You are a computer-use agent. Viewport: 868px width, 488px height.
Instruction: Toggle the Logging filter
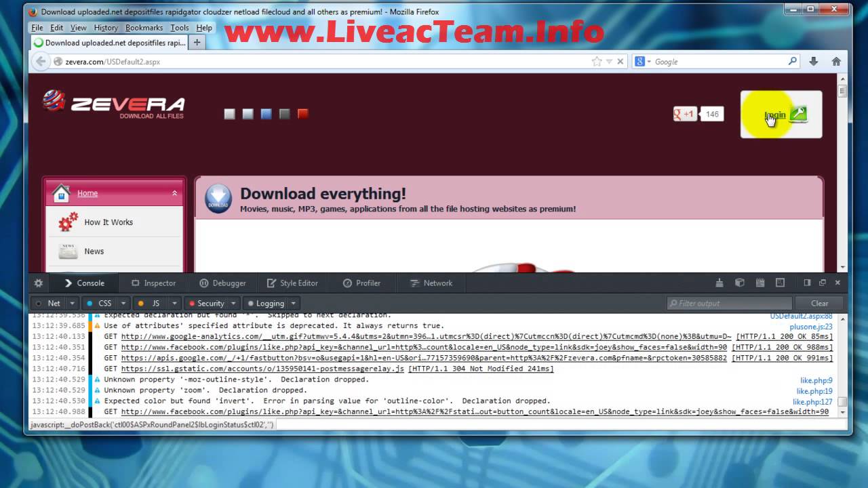[266, 303]
